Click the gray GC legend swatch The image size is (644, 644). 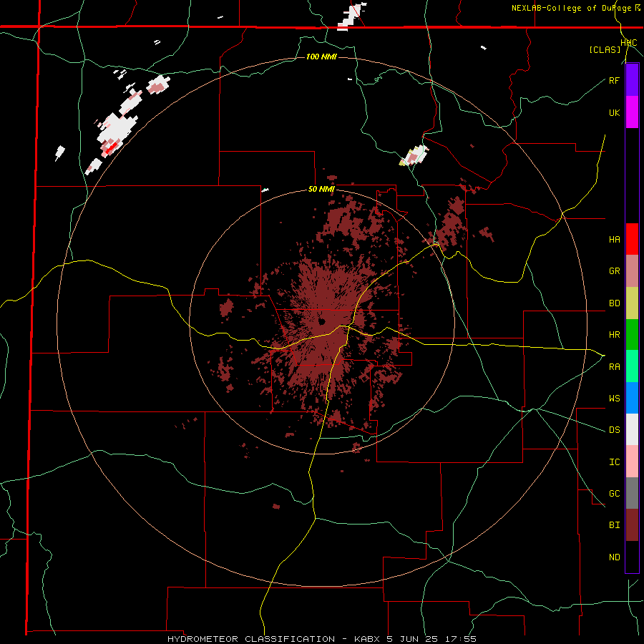tap(632, 493)
